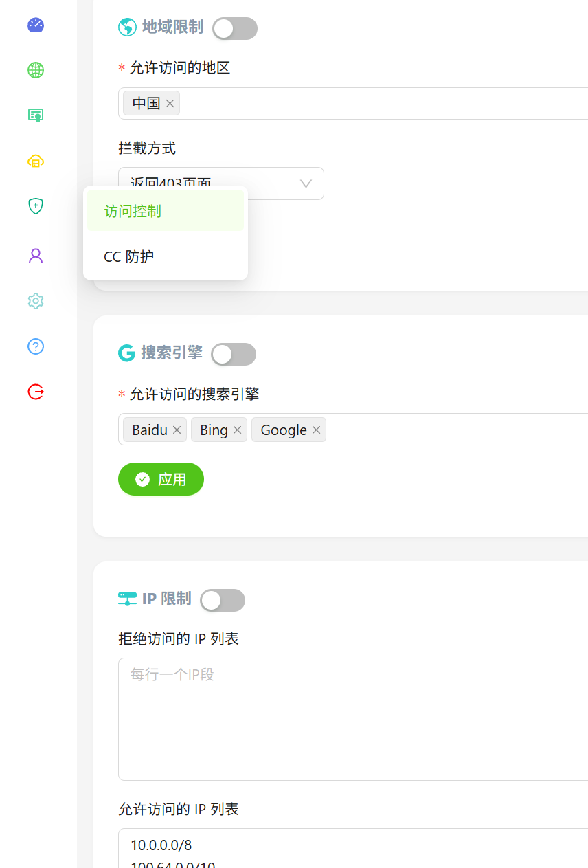The height and width of the screenshot is (868, 588).
Task: Click the help question mark icon
Action: (35, 346)
